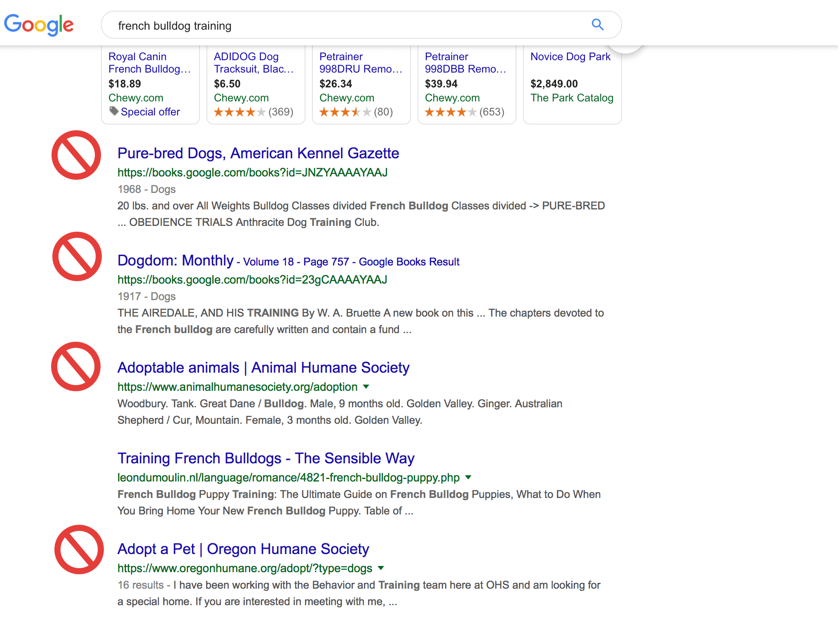Open the Petrainer 998DBB Remote product

pos(465,63)
